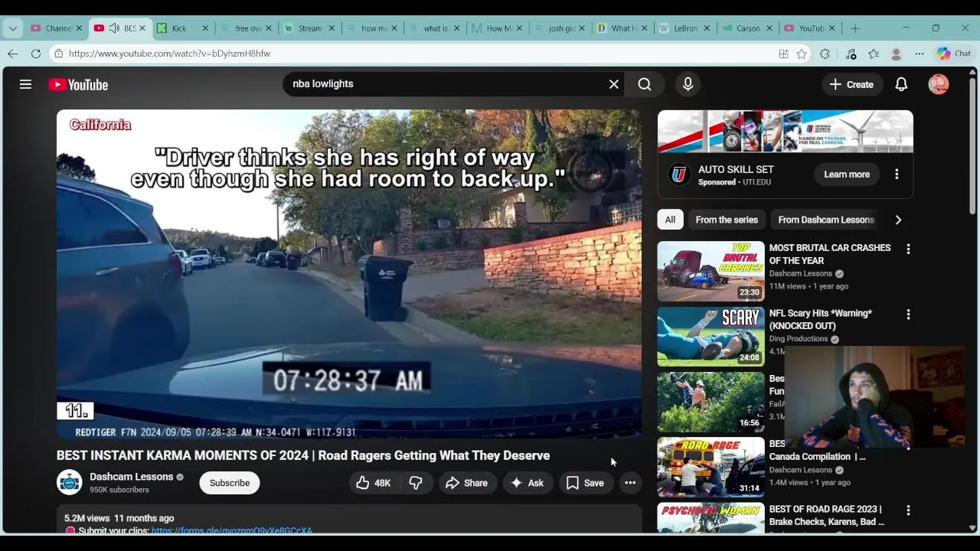Show more filter chips with right arrow
The image size is (980, 551).
pyautogui.click(x=898, y=220)
